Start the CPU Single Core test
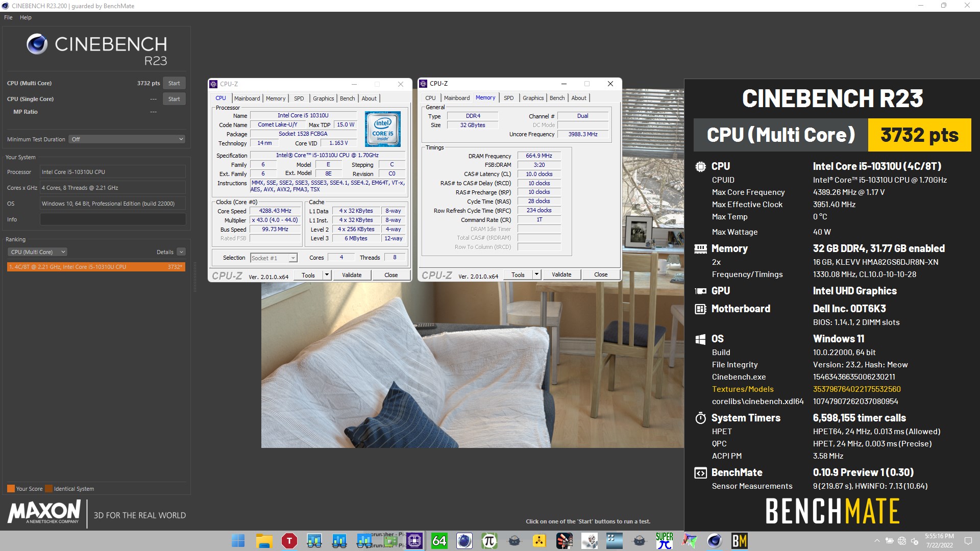The width and height of the screenshot is (980, 551). coord(174,99)
